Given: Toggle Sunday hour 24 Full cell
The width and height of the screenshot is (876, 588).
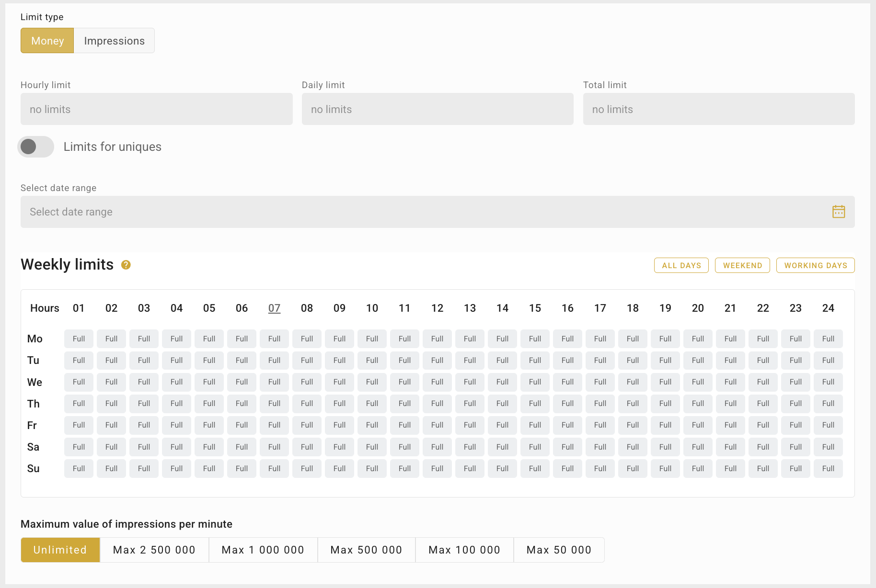Looking at the screenshot, I should point(828,469).
